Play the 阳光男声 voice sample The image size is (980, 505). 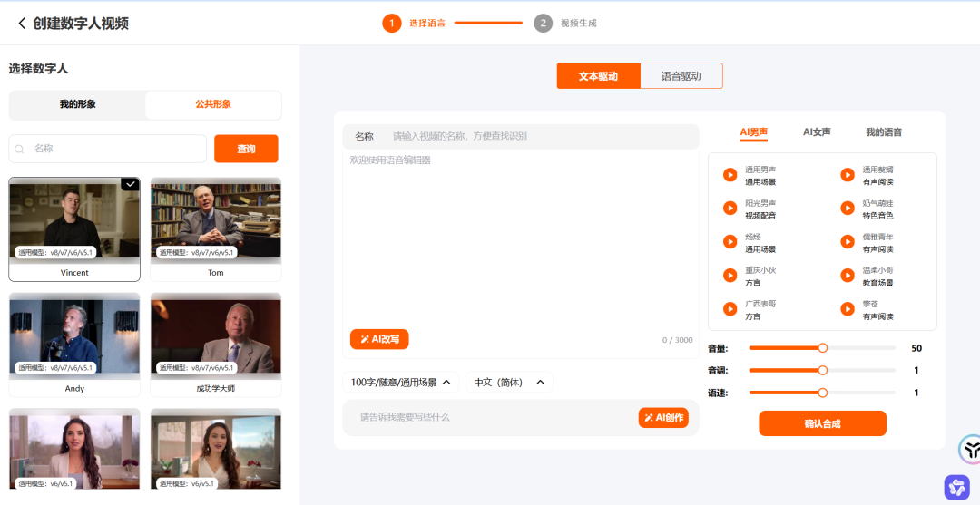[x=730, y=209]
